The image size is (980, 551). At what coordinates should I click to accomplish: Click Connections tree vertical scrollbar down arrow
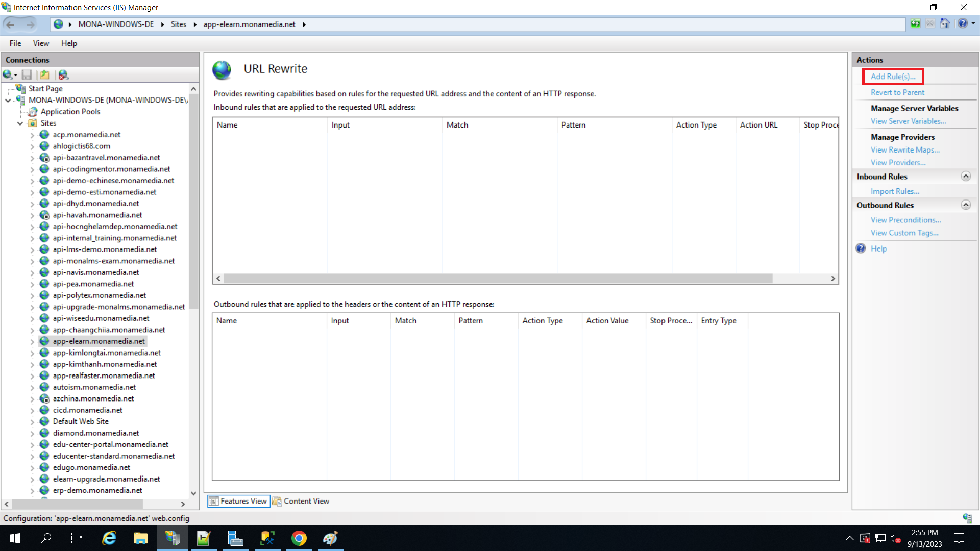[x=193, y=493]
